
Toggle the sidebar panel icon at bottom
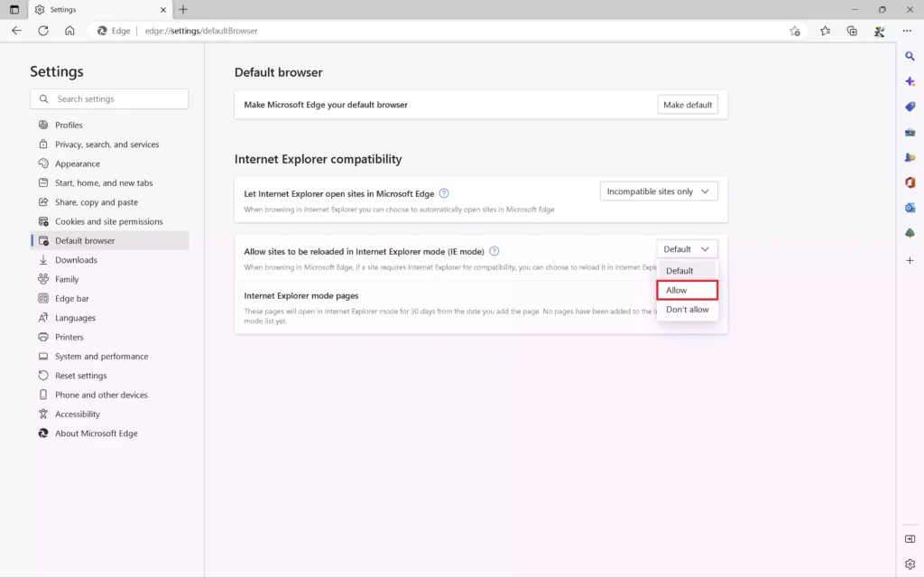(910, 539)
